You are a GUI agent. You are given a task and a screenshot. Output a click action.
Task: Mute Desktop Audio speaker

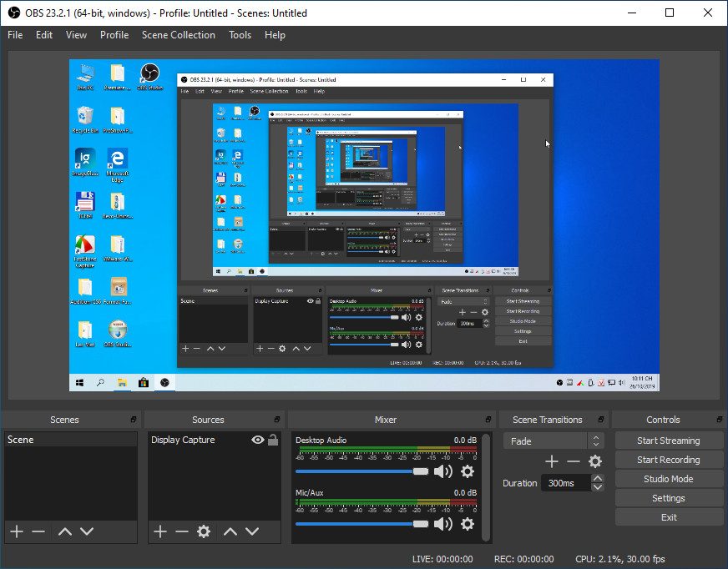tap(442, 471)
